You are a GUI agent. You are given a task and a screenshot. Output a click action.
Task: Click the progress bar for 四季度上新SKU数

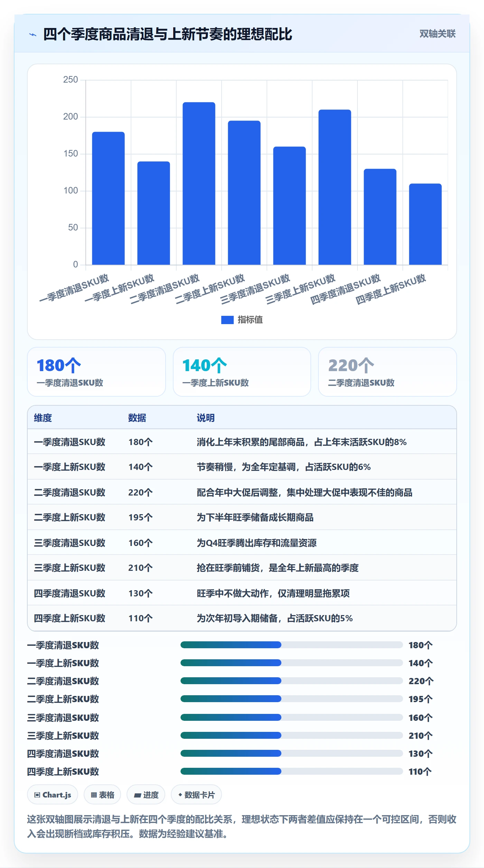click(292, 771)
